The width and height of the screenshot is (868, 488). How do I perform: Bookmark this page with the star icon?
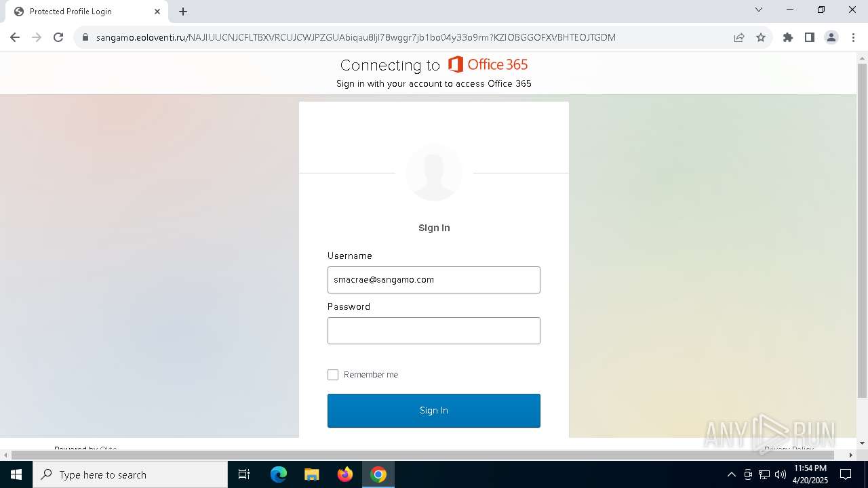click(761, 37)
